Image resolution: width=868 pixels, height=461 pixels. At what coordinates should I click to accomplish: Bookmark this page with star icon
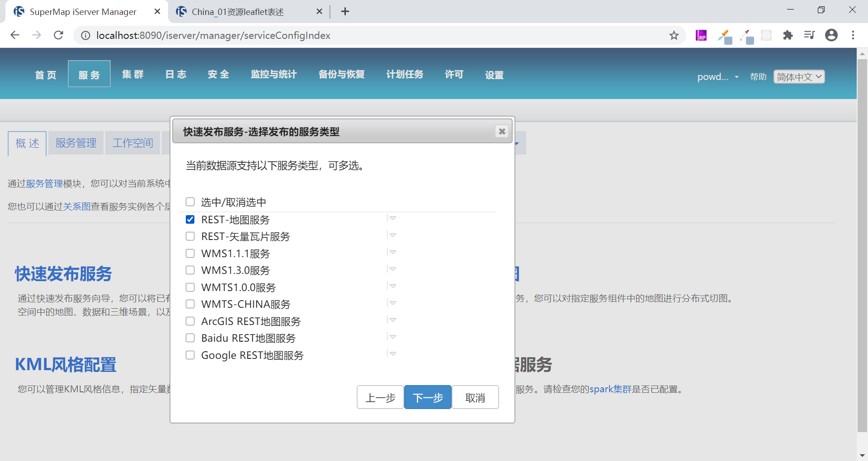coord(674,35)
